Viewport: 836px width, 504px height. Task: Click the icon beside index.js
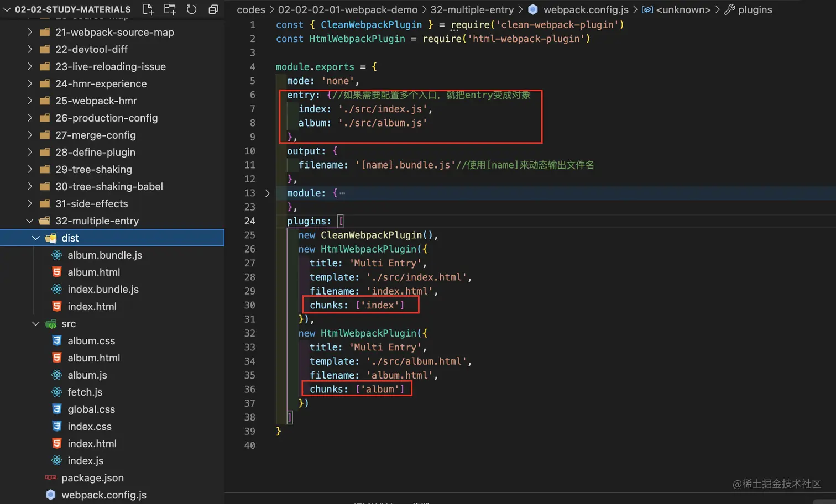(56, 460)
